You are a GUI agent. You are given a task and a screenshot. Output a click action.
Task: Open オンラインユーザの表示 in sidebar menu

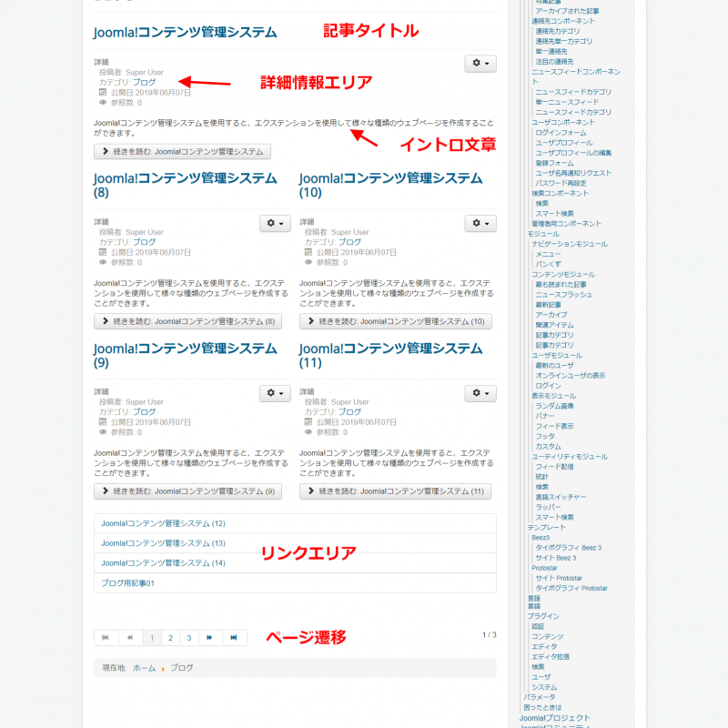click(571, 376)
